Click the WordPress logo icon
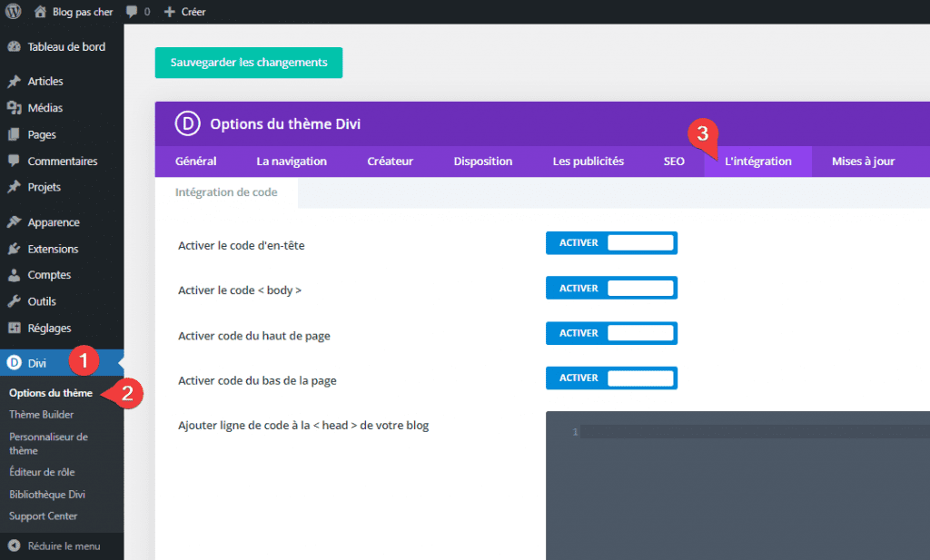 click(x=13, y=11)
